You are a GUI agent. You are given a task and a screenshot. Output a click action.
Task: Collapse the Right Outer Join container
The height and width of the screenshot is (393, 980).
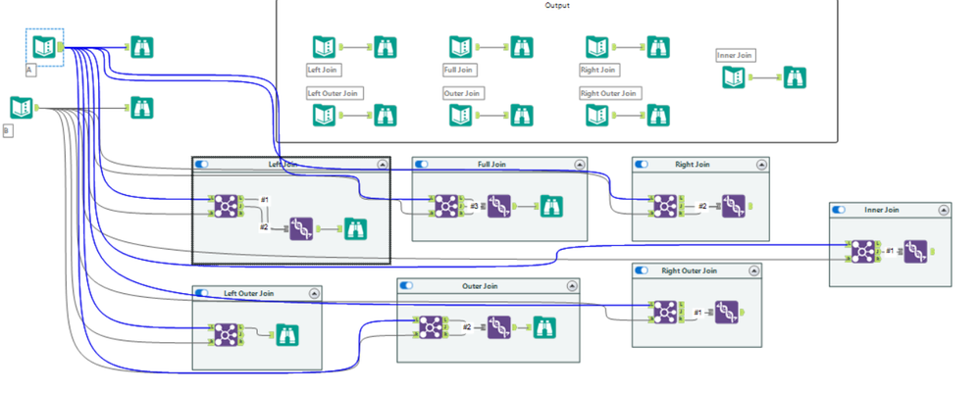click(x=753, y=270)
